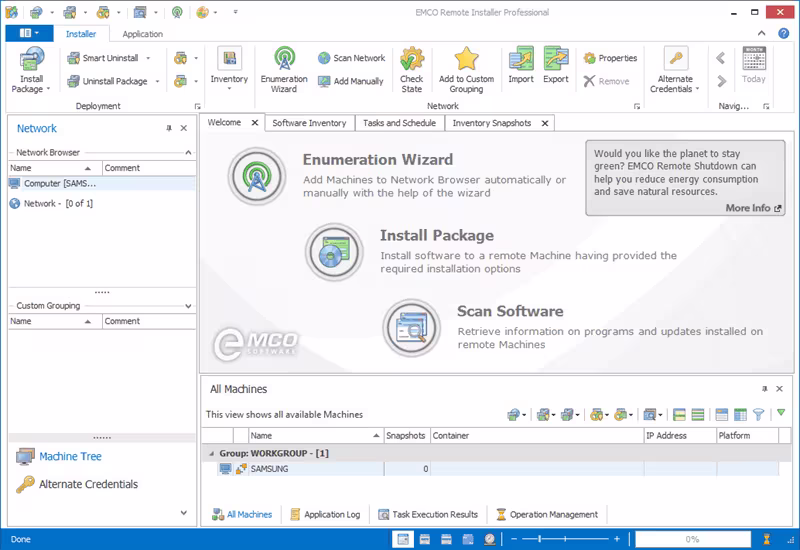
Task: Click the Check State ribbon icon
Action: [412, 59]
